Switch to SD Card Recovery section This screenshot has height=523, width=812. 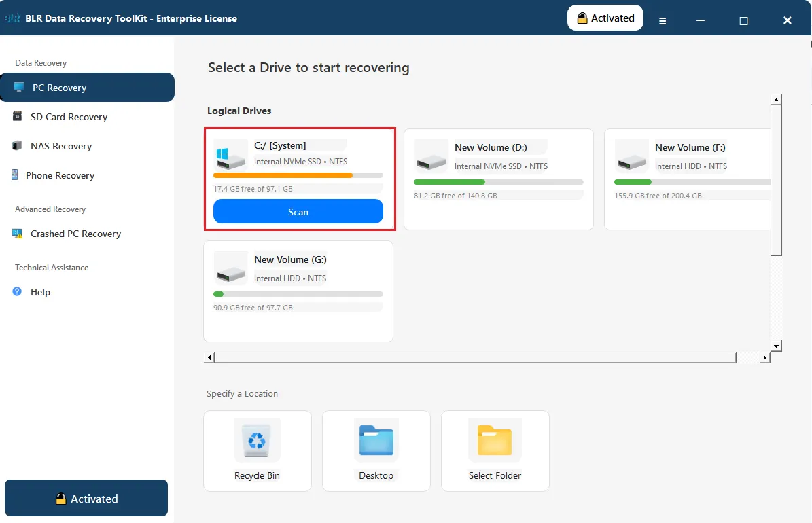(x=69, y=117)
